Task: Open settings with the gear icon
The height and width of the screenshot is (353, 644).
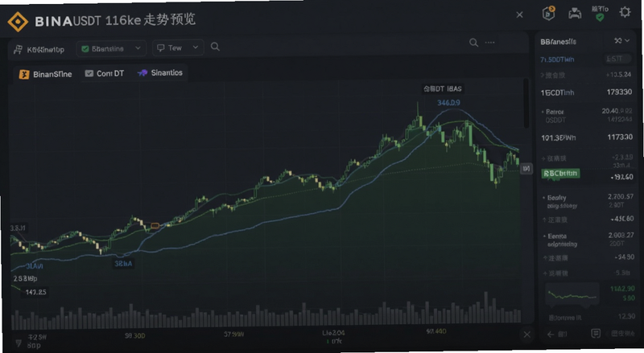Action: [x=625, y=12]
